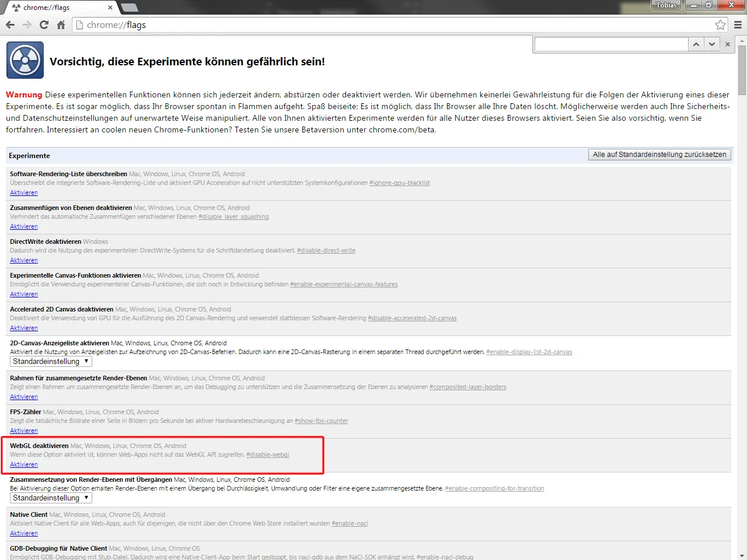Click the Experimente section header
Image resolution: width=747 pixels, height=560 pixels.
[x=29, y=156]
